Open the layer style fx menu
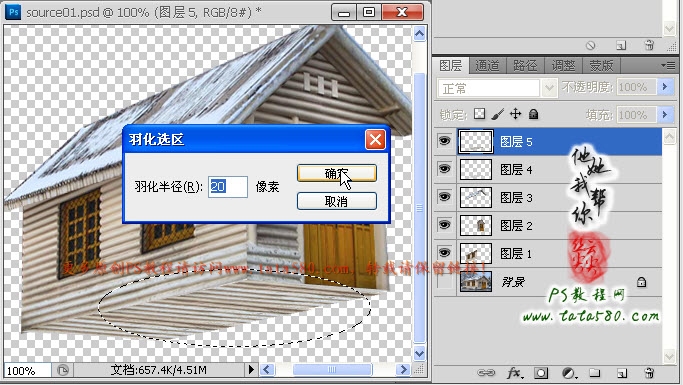 coord(514,373)
